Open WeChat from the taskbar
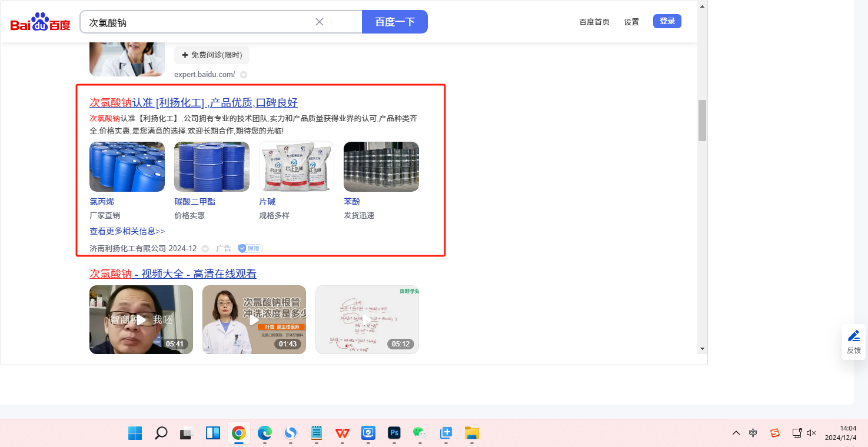The width and height of the screenshot is (868, 447). click(420, 433)
